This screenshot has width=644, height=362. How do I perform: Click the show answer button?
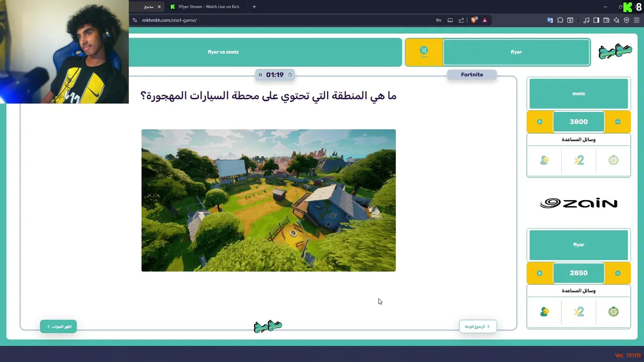58,326
